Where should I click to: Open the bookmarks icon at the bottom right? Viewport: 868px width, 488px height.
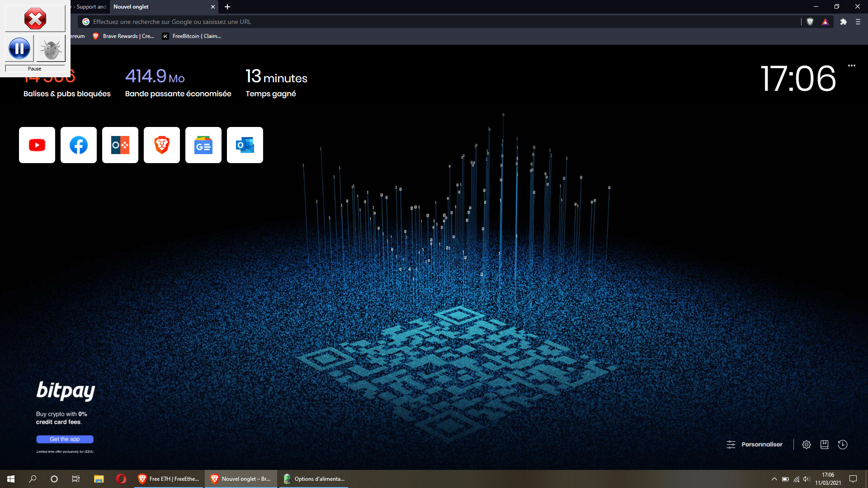click(824, 445)
